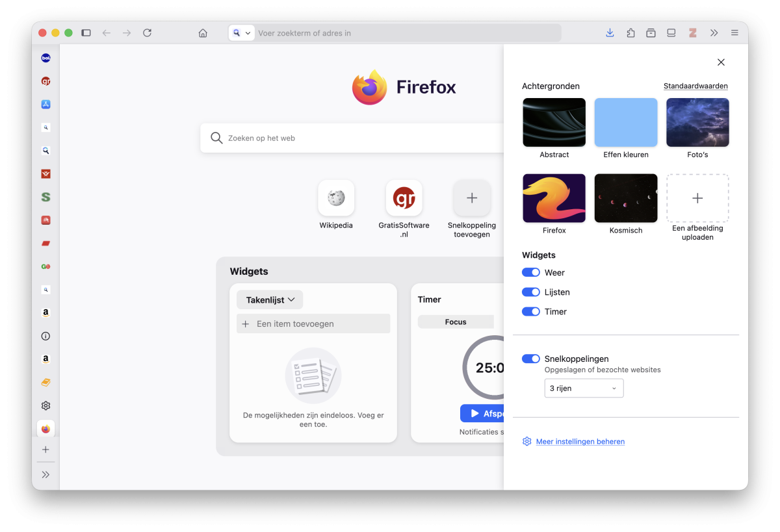Open the hamburger application menu

pos(734,33)
